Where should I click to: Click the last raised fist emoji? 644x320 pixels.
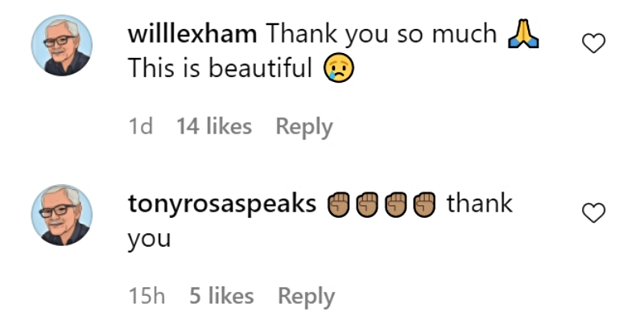point(424,205)
